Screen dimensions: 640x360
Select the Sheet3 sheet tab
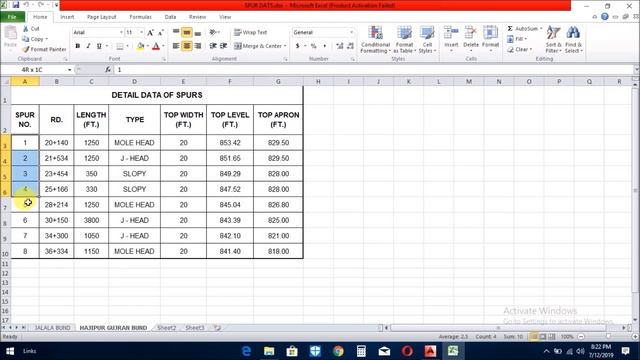click(194, 328)
